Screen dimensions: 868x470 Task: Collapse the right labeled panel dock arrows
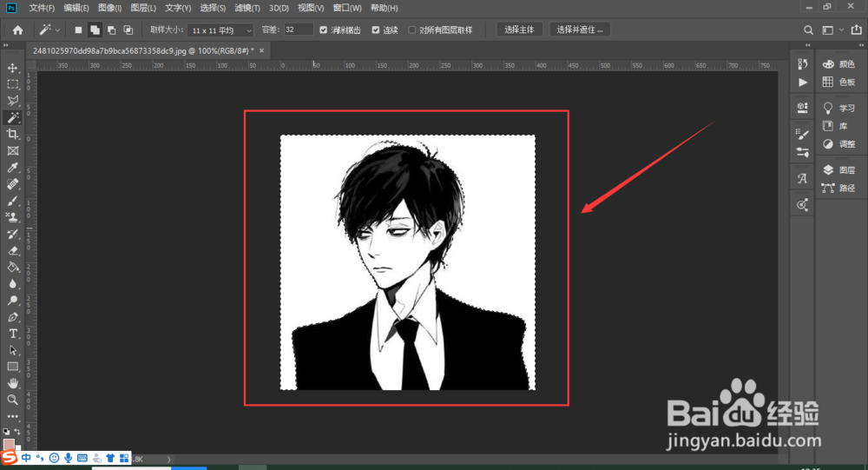point(861,45)
